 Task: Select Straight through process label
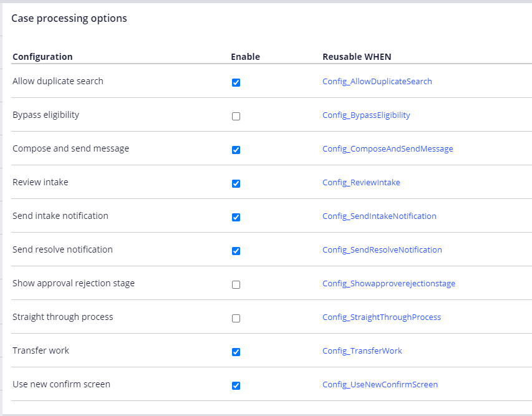tap(63, 317)
